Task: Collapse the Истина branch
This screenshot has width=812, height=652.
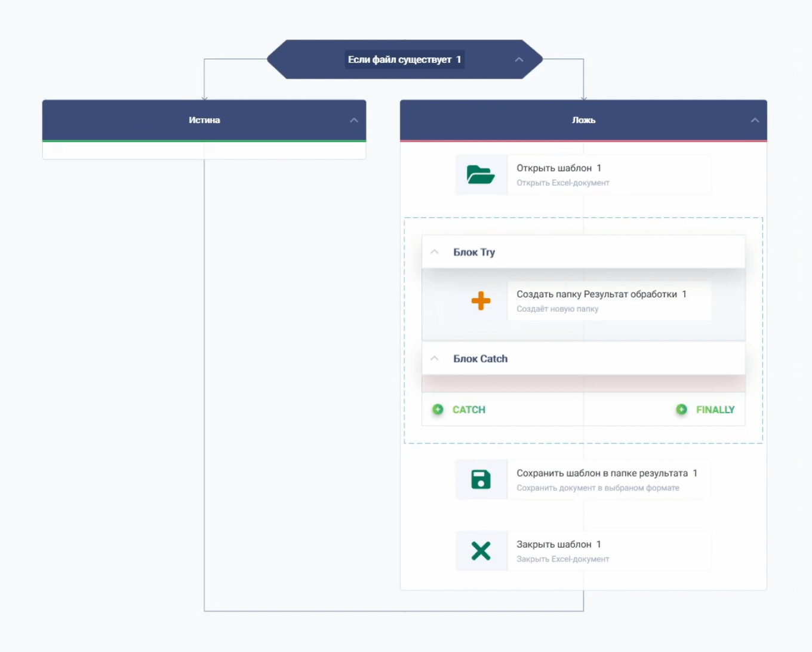Action: coord(354,120)
